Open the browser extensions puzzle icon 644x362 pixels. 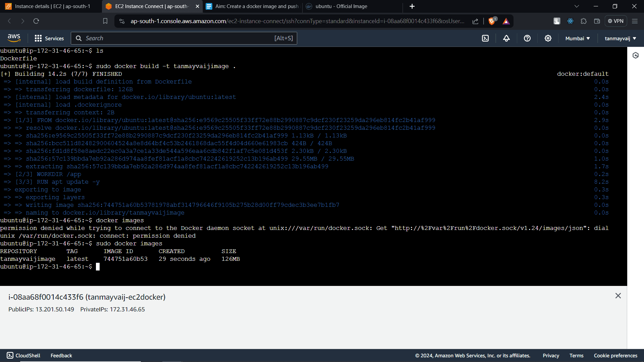[x=584, y=21]
